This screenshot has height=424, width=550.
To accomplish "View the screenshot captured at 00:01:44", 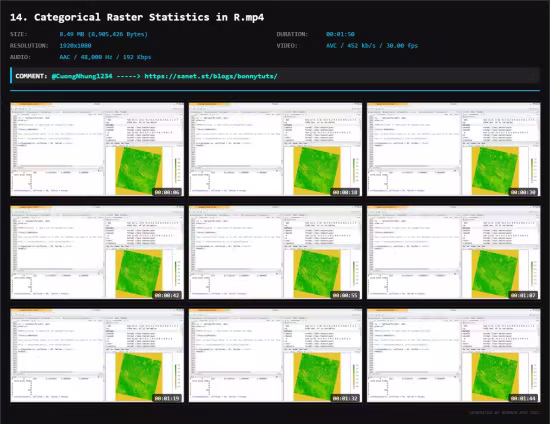I will click(x=454, y=356).
